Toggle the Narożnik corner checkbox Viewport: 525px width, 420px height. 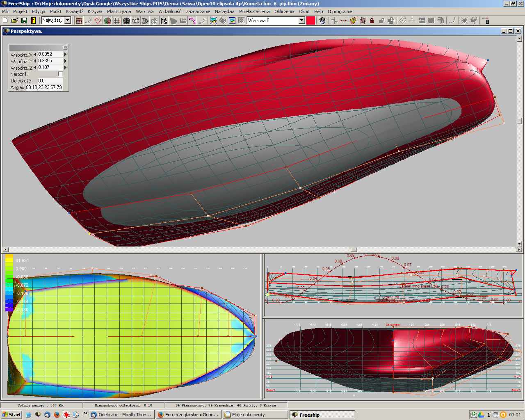(60, 74)
